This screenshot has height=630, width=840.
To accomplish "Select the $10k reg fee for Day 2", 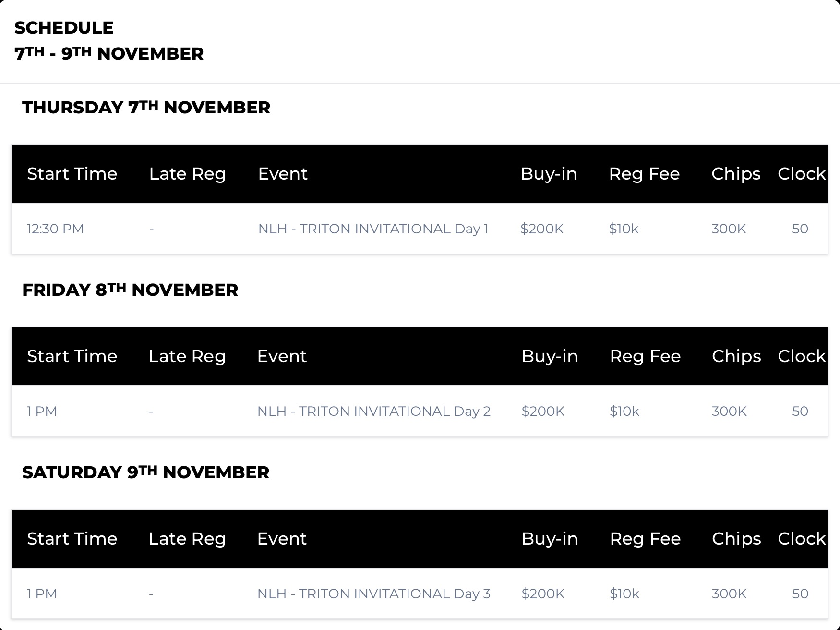I will 624,411.
